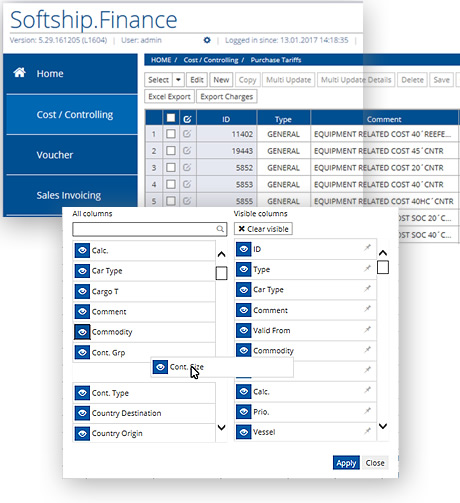The height and width of the screenshot is (503, 460).
Task: Click the search magnifier in All columns
Action: pyautogui.click(x=220, y=229)
